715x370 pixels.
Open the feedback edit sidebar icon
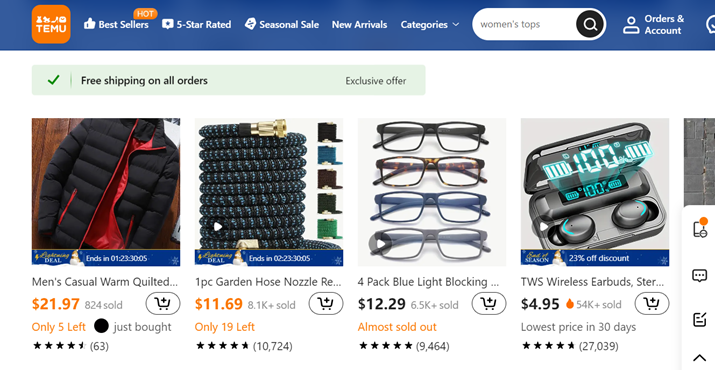(699, 319)
